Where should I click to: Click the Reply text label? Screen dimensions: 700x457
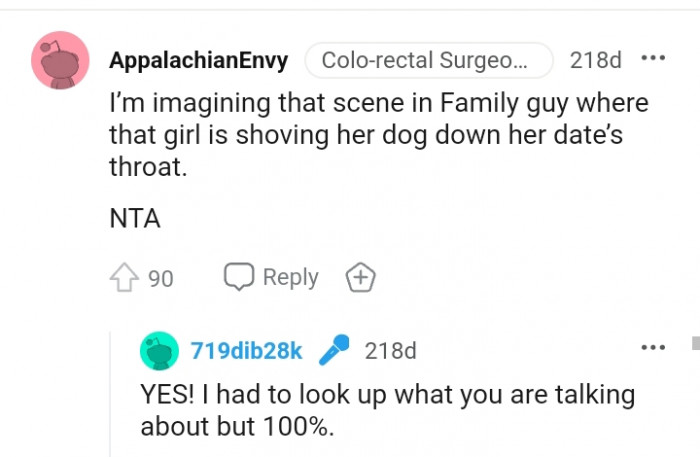(x=290, y=277)
